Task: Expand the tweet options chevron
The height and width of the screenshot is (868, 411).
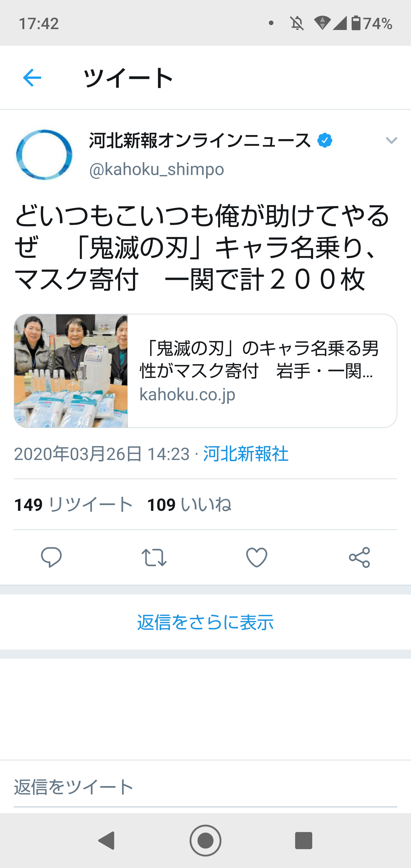Action: tap(392, 140)
